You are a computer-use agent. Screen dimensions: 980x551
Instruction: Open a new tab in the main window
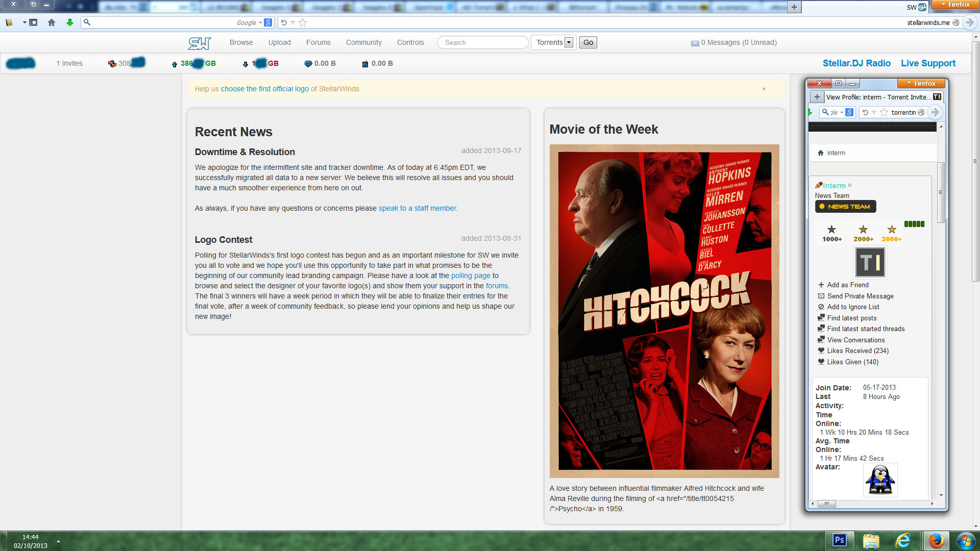pos(794,7)
